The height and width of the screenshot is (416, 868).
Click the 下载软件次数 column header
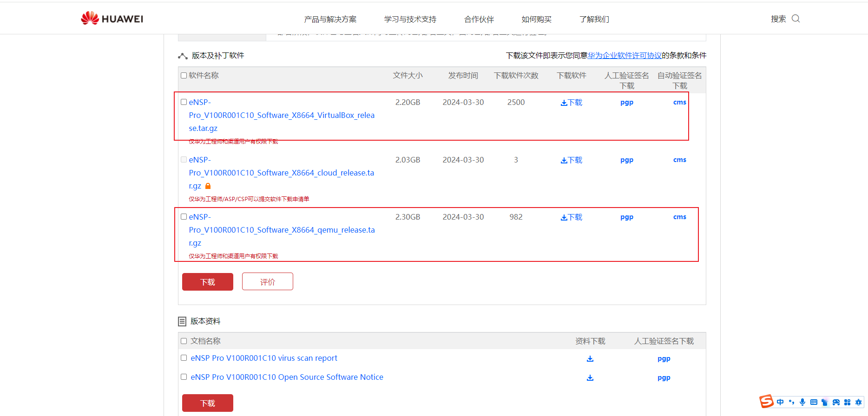point(516,75)
